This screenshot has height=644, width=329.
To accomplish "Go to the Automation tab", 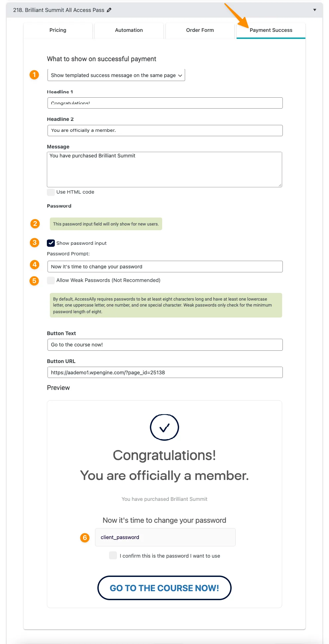I will (129, 30).
